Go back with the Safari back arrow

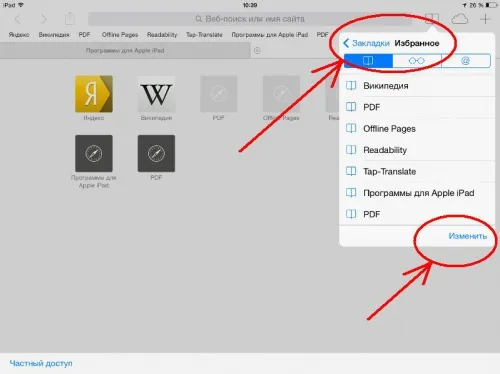click(17, 19)
